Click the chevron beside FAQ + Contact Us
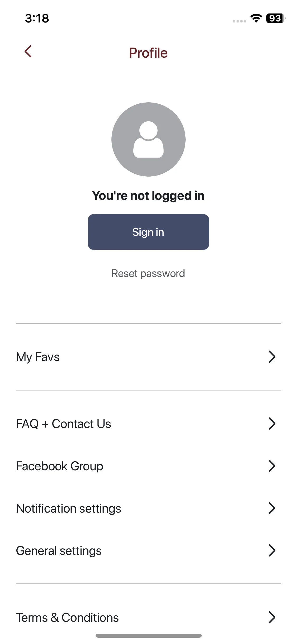 pos(272,424)
